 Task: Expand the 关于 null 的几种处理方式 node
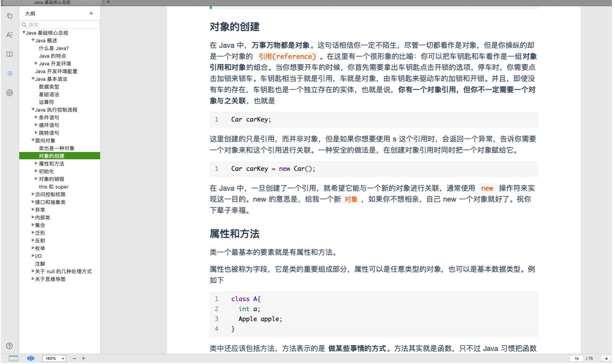[x=33, y=271]
